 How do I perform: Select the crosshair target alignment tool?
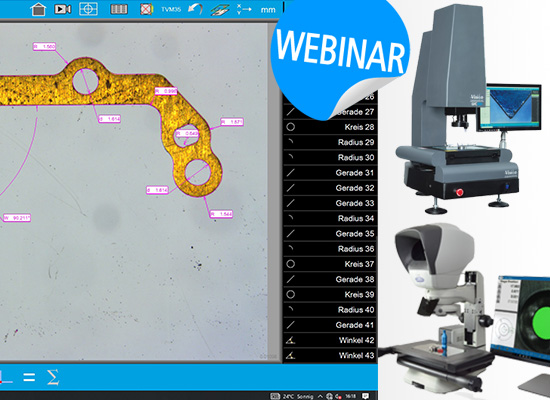pos(88,9)
